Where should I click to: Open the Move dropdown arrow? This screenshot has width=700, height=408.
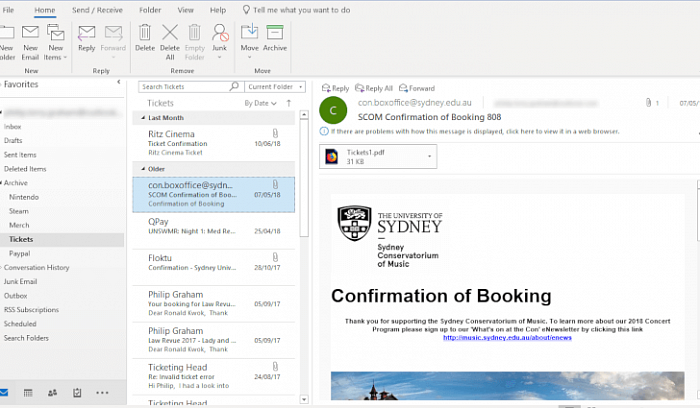click(x=250, y=57)
